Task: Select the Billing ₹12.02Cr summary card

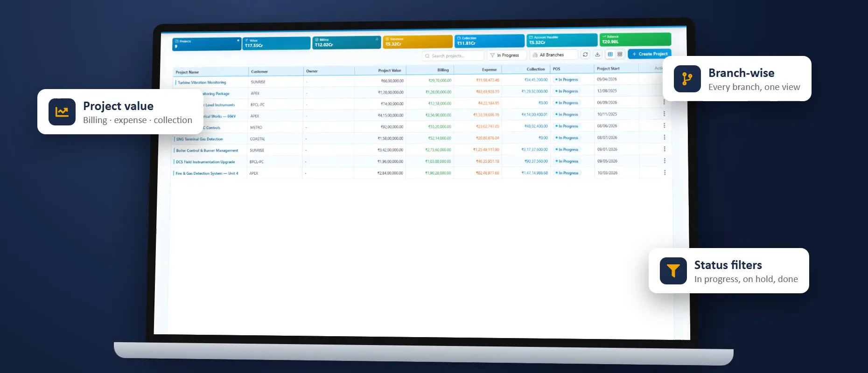Action: pyautogui.click(x=347, y=42)
